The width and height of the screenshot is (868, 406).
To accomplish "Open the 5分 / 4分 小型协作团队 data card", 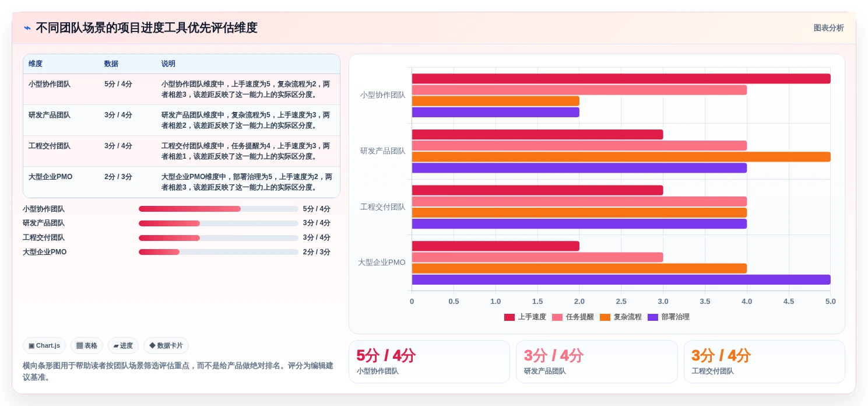I will point(429,362).
